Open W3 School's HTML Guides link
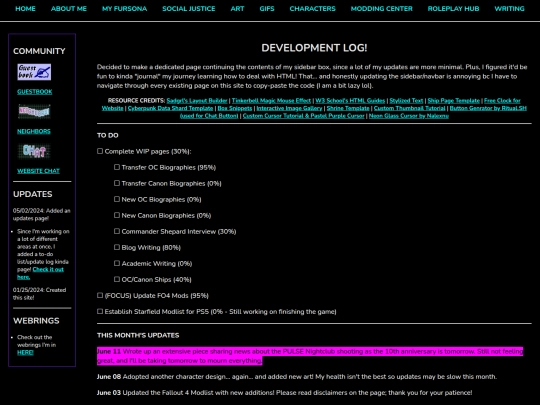The image size is (540, 405). point(350,101)
